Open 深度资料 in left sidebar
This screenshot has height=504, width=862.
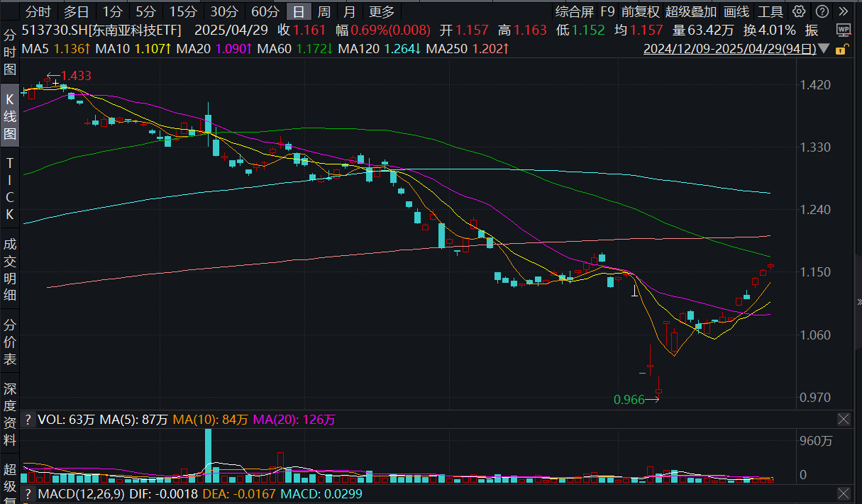click(10, 415)
